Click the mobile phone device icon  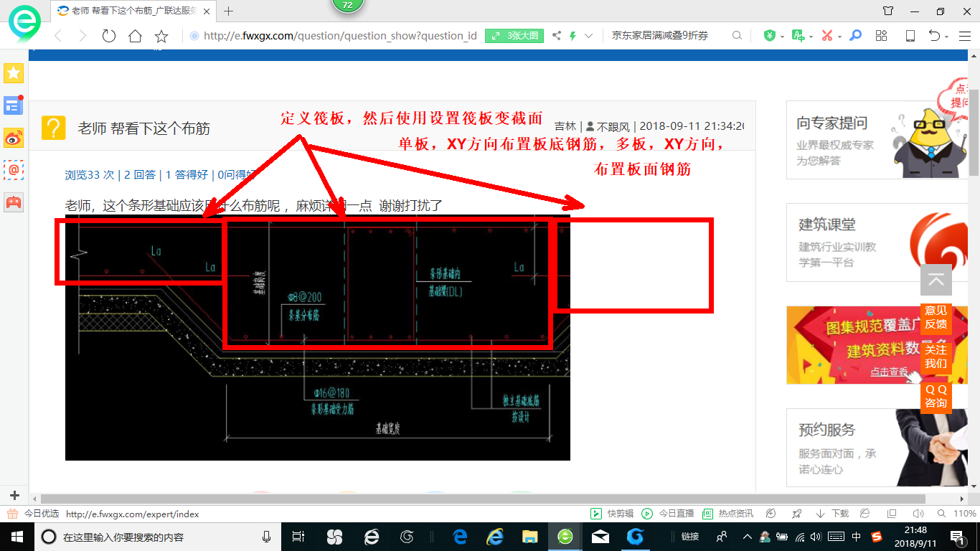click(x=910, y=36)
